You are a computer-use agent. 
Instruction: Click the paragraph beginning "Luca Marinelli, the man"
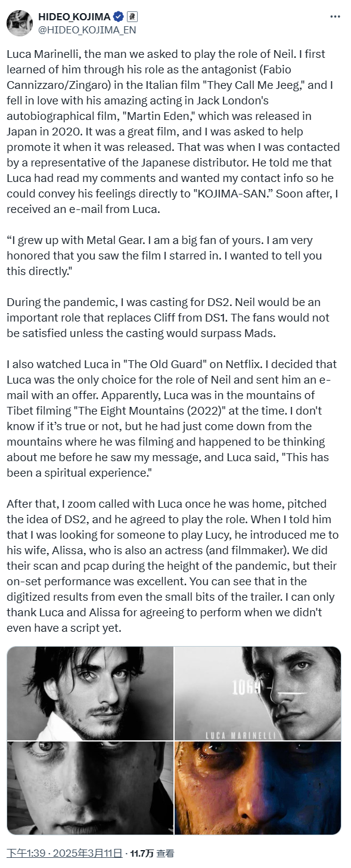tap(173, 132)
